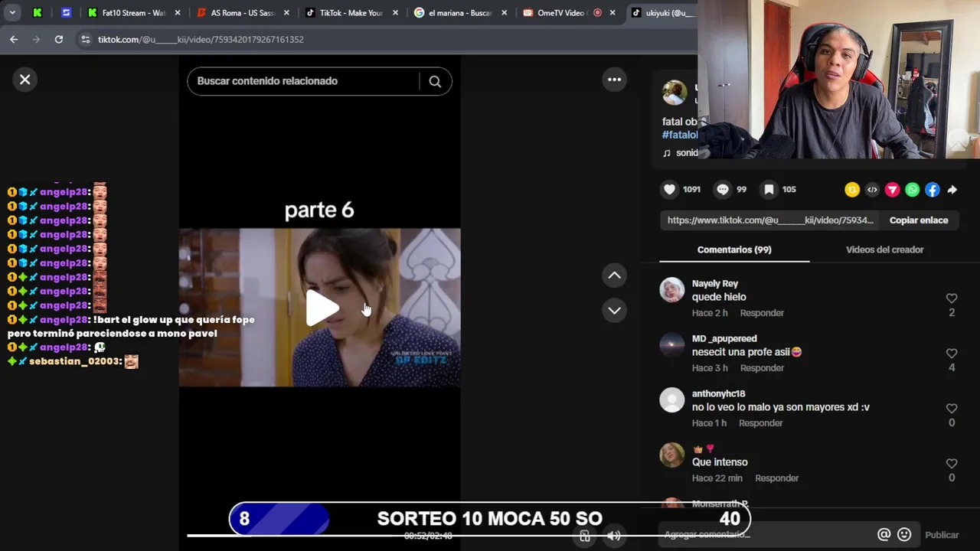Close the Fat10 Stream tab
This screenshot has width=980, height=551.
point(178,12)
